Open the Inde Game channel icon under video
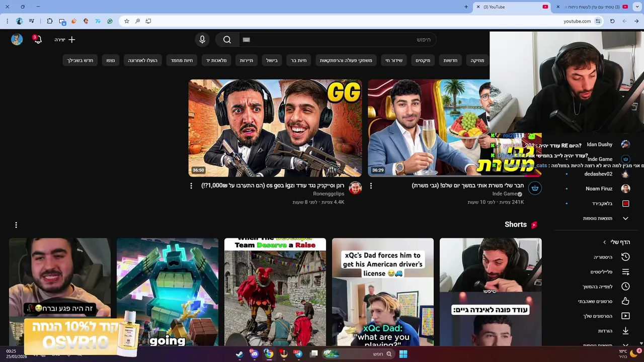 (535, 189)
